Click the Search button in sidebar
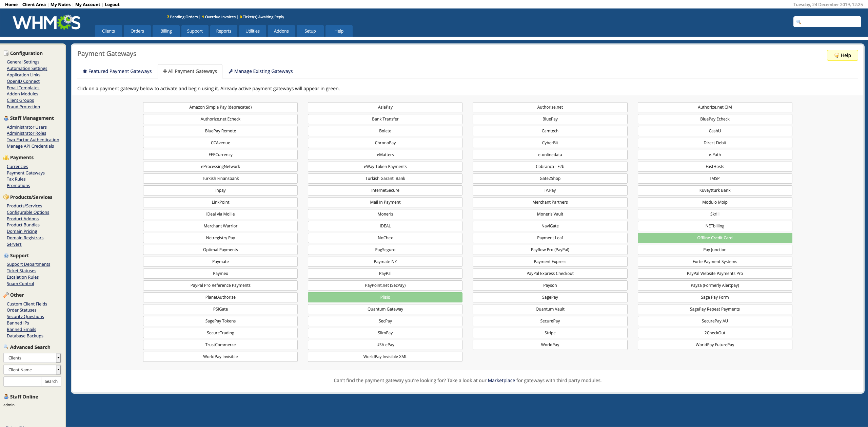The width and height of the screenshot is (868, 427). click(51, 382)
